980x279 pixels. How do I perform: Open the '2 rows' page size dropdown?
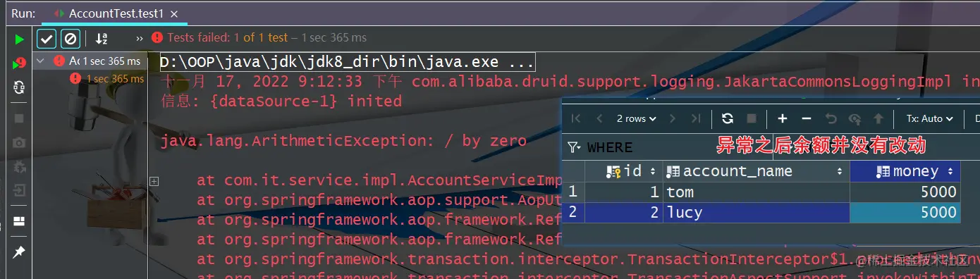coord(636,118)
